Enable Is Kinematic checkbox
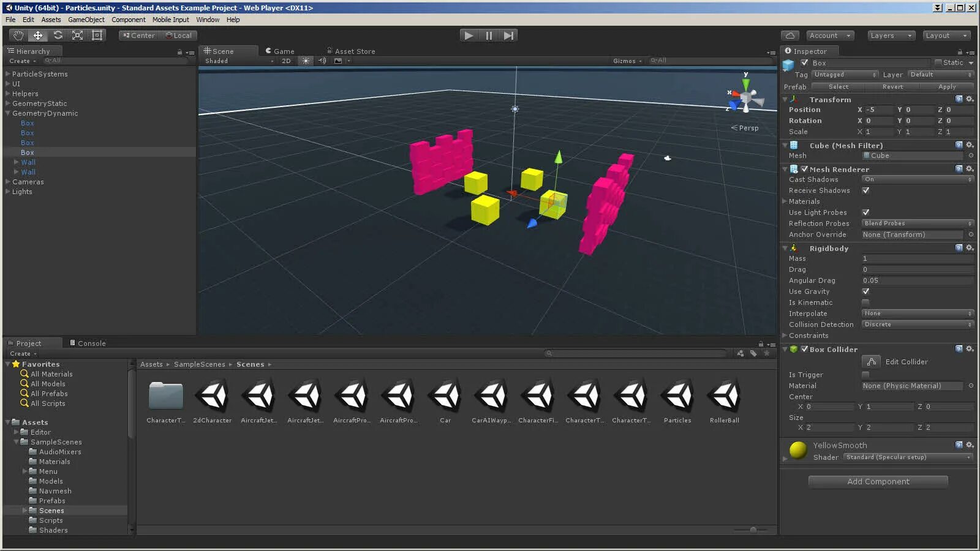This screenshot has height=551, width=980. [x=865, y=302]
